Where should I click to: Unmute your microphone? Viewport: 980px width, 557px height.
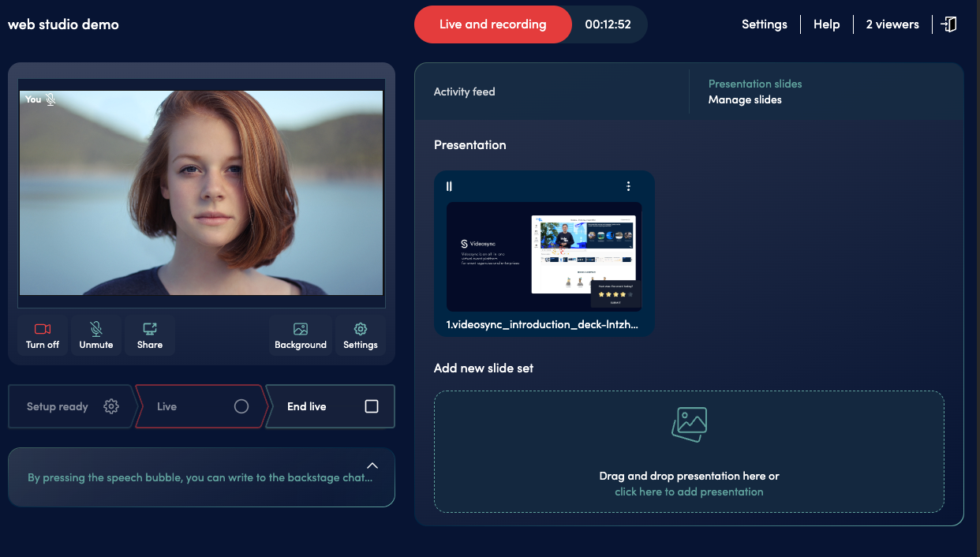95,335
